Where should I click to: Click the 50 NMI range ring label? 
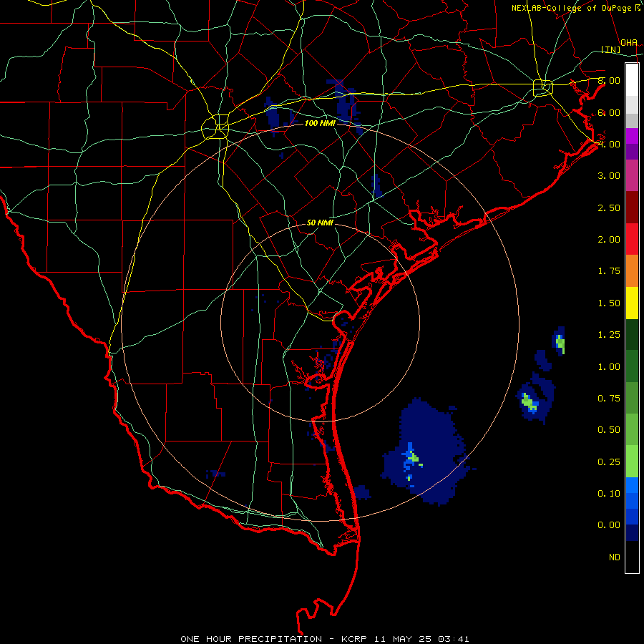tap(320, 223)
